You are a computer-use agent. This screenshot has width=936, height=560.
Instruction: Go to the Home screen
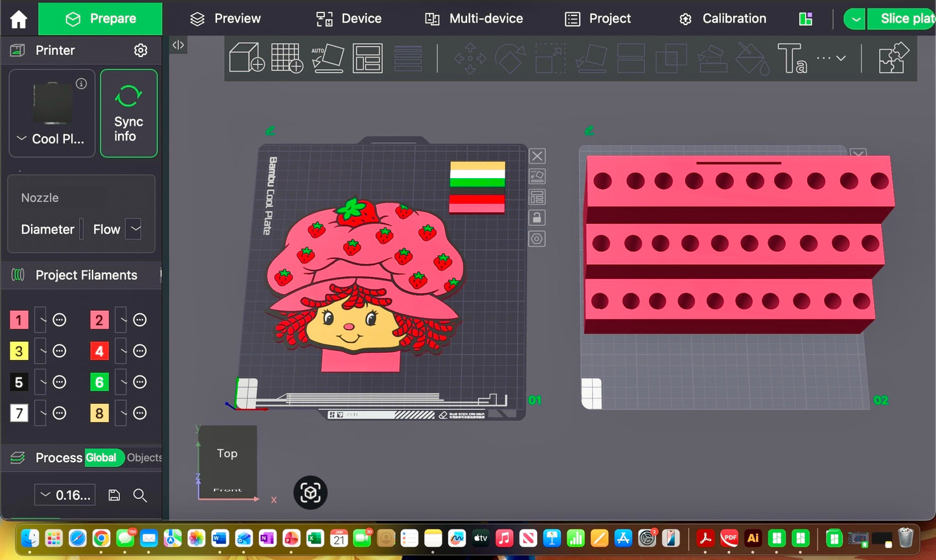[x=19, y=19]
